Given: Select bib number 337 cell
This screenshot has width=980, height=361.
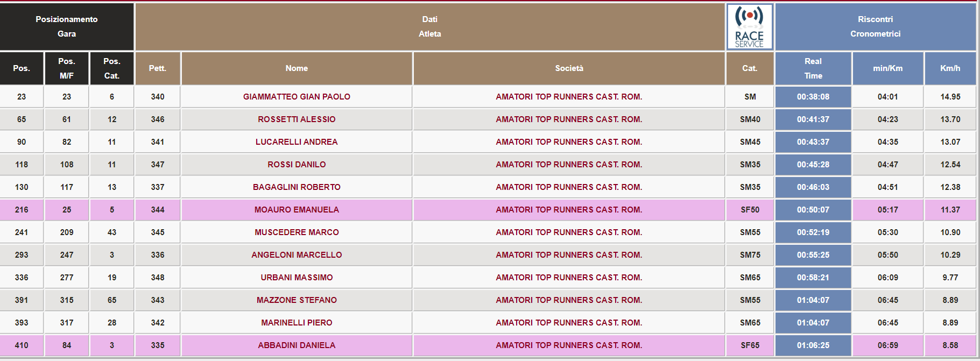Looking at the screenshot, I should [158, 187].
